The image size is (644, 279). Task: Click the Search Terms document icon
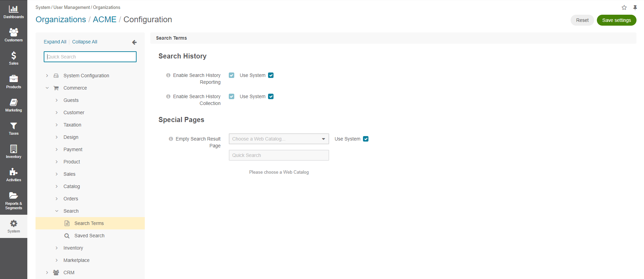[x=67, y=223]
